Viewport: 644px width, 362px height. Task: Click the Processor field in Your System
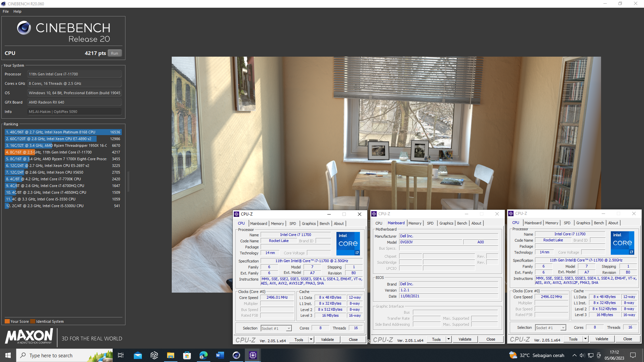[74, 74]
